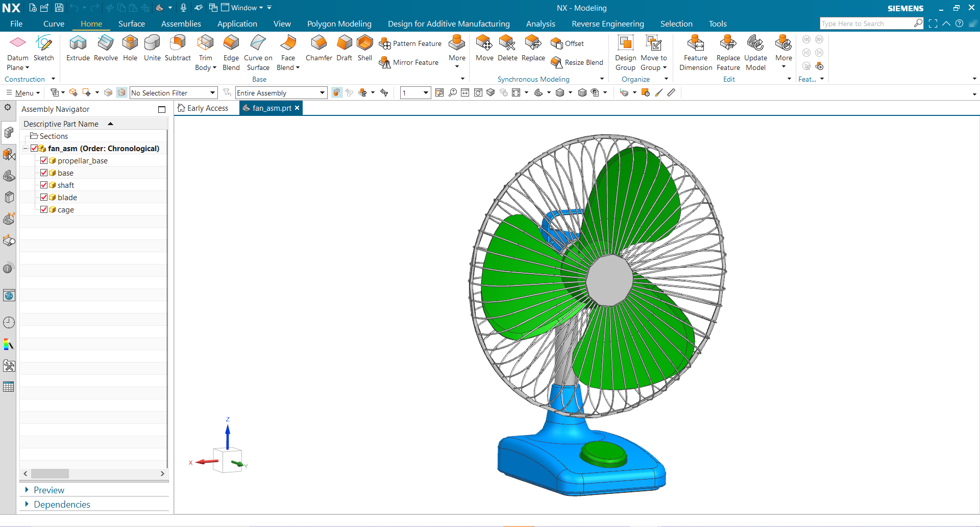Screen dimensions: 980x527
Task: Uncheck the blade component checkbox
Action: coord(44,197)
